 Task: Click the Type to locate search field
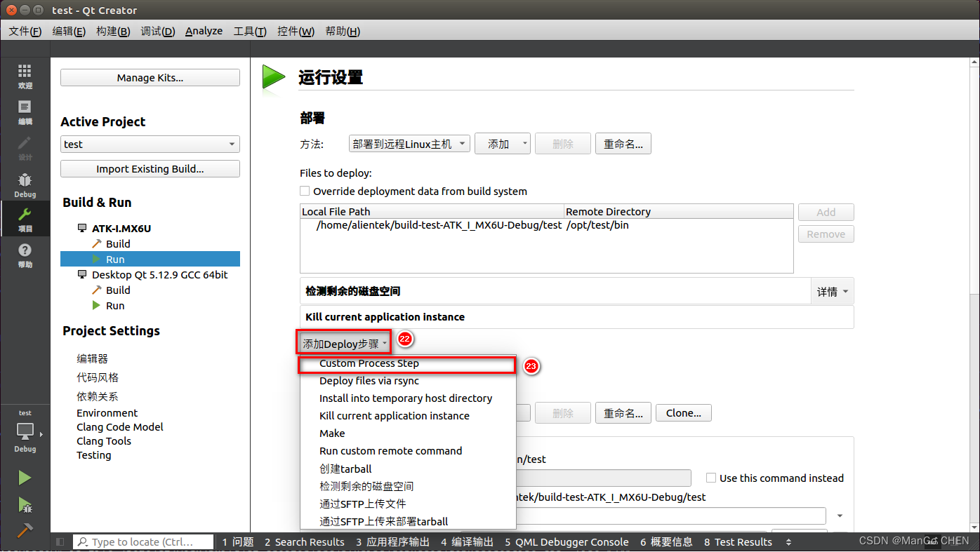pos(143,541)
